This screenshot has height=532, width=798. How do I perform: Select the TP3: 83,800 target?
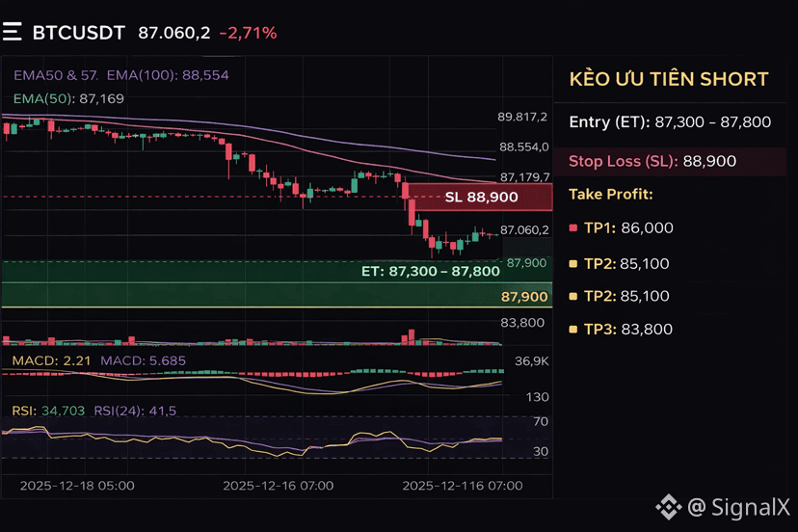(x=628, y=330)
